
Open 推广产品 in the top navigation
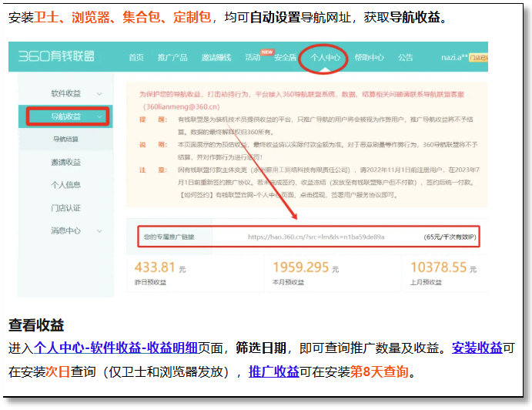[x=172, y=57]
